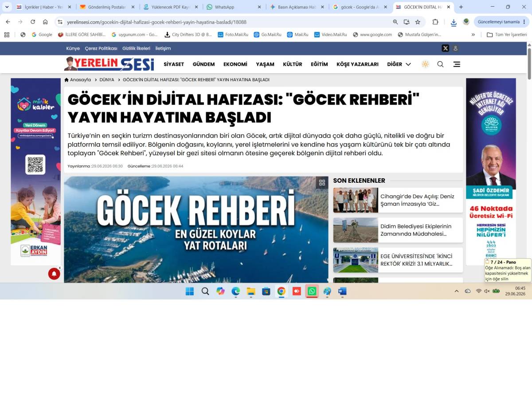Switch to the Basın Açıklaması tab
This screenshot has height=417, width=532.
pyautogui.click(x=297, y=7)
